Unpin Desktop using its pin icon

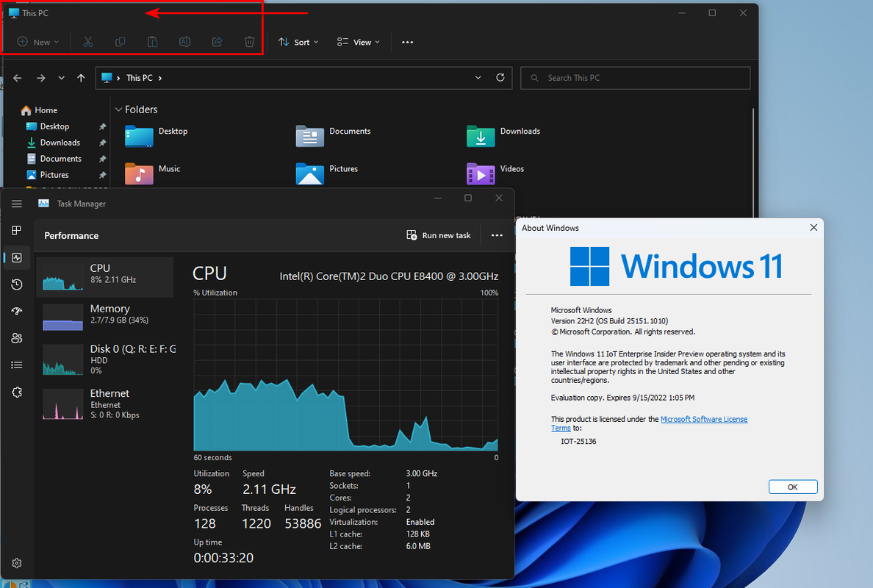(x=102, y=126)
